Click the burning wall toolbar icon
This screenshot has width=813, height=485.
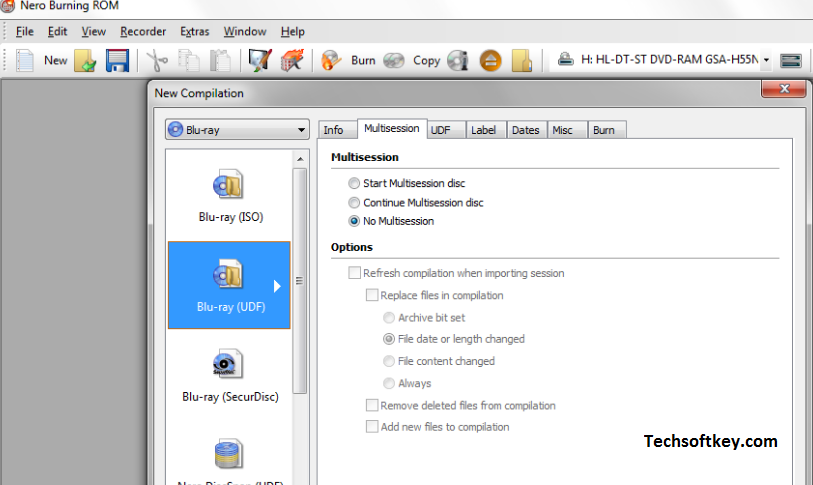pyautogui.click(x=292, y=61)
